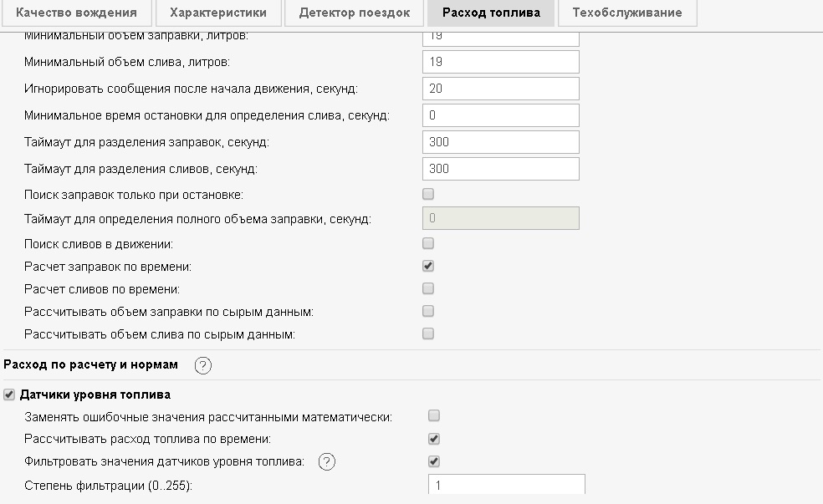Enable Расчет сливов по времени checkbox
823x504 pixels.
(x=428, y=289)
